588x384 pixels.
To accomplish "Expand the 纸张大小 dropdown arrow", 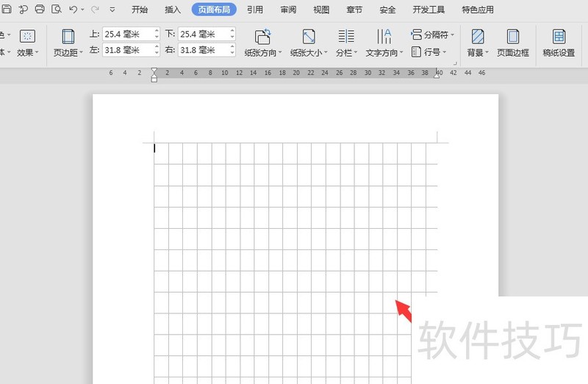I will (326, 52).
